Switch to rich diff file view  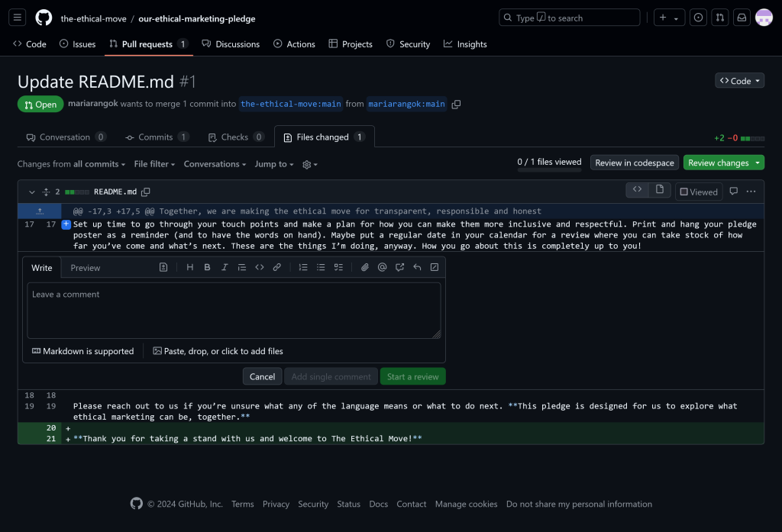tap(658, 190)
